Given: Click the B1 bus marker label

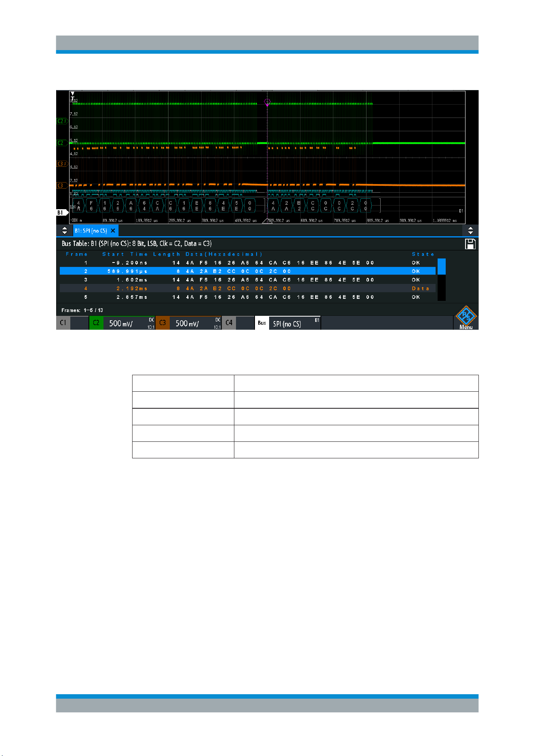Looking at the screenshot, I should pyautogui.click(x=62, y=212).
